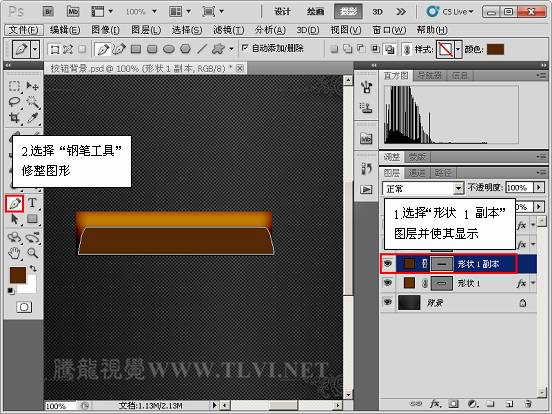Open the blend mode 正常 dropdown
Screen dimensions: 552x414
pos(423,189)
